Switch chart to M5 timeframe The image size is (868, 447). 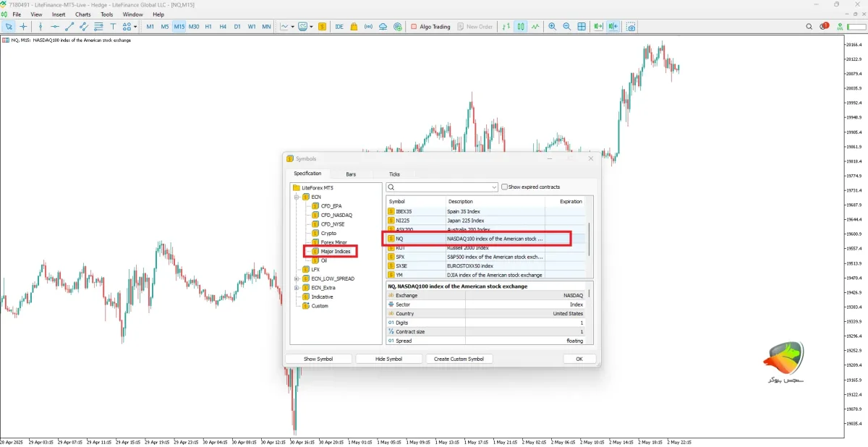(x=165, y=27)
